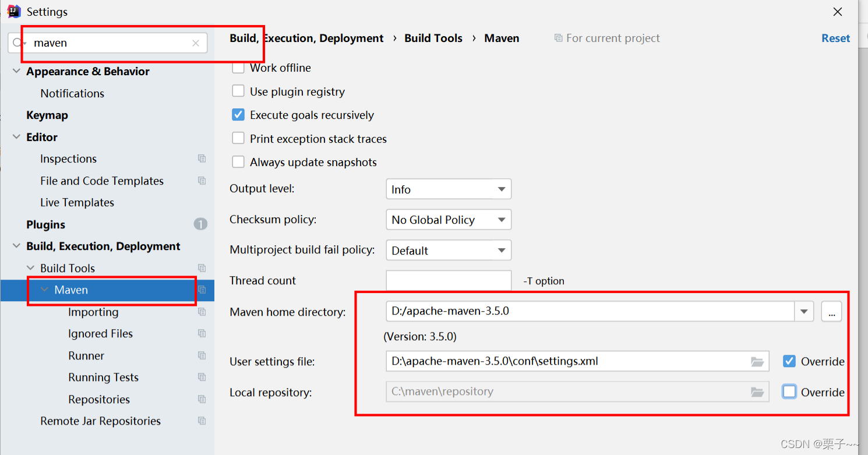
Task: Click in the Thread count field
Action: [449, 280]
